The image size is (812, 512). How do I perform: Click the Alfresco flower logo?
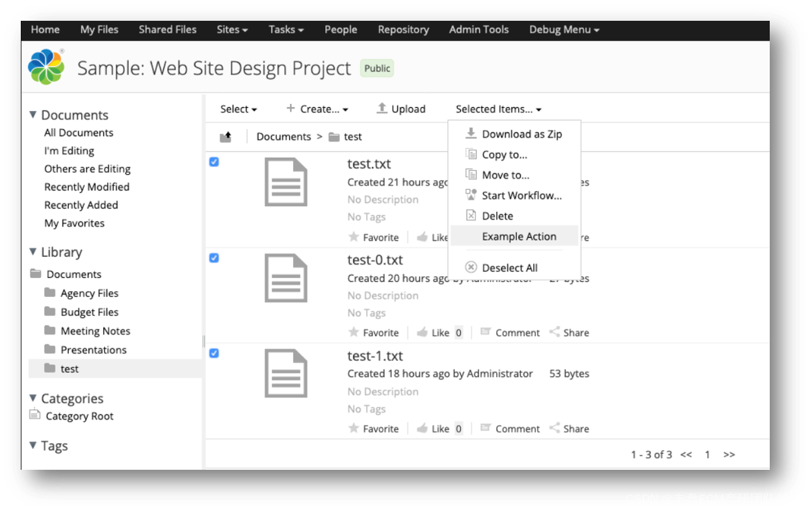[x=46, y=67]
